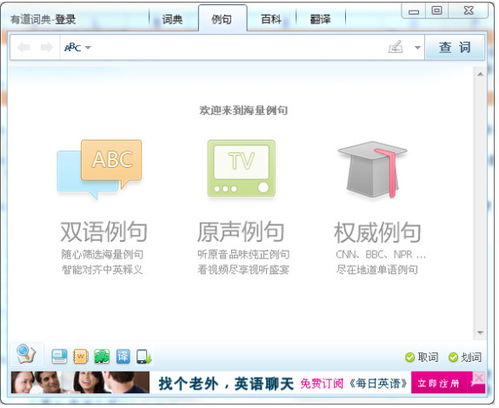Click the ABC speech bubble 双语例句 icon

pos(100,169)
